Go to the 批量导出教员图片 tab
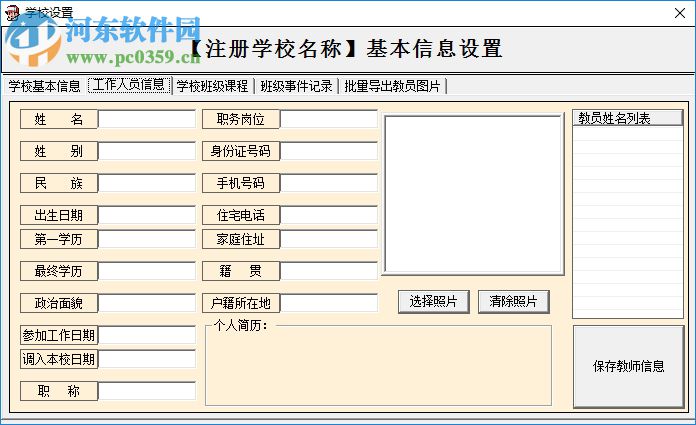Viewport: 696px width, 425px height. click(392, 86)
